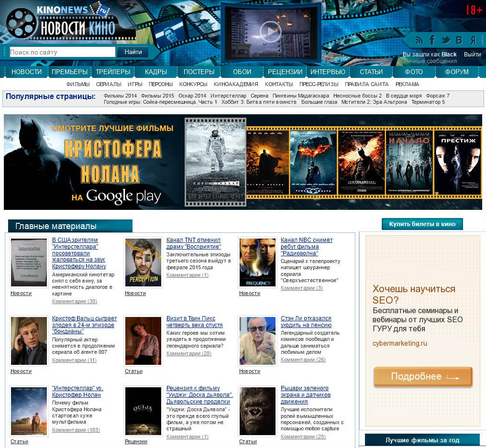The height and width of the screenshot is (448, 486).
Task: Open the ПРЕМЬЕРЫ menu tab
Action: [x=69, y=72]
